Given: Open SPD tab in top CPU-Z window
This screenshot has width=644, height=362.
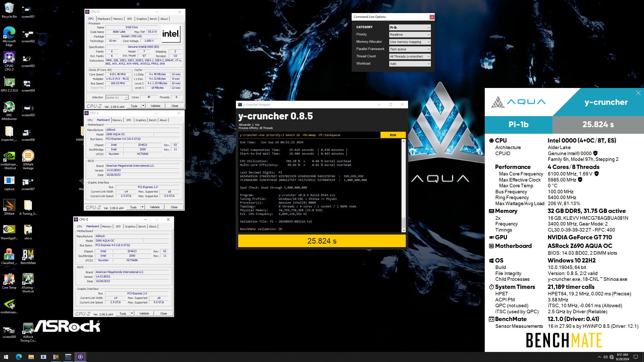Looking at the screenshot, I should [x=130, y=19].
